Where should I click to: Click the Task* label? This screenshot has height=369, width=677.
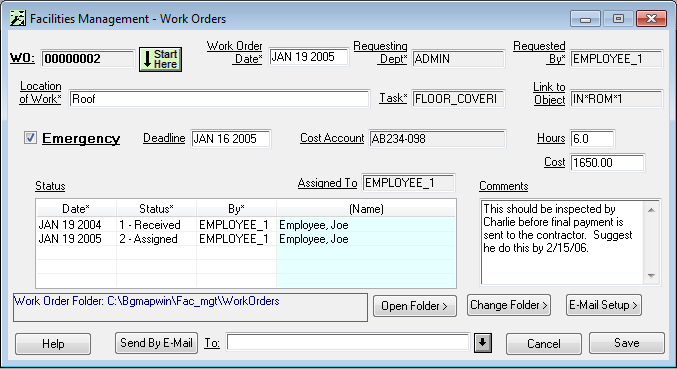(393, 98)
